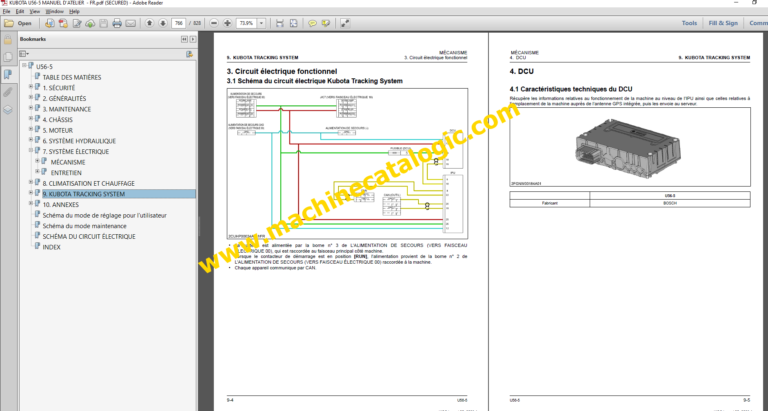Open the INDEX bookmark
This screenshot has width=768, height=411.
(51, 247)
